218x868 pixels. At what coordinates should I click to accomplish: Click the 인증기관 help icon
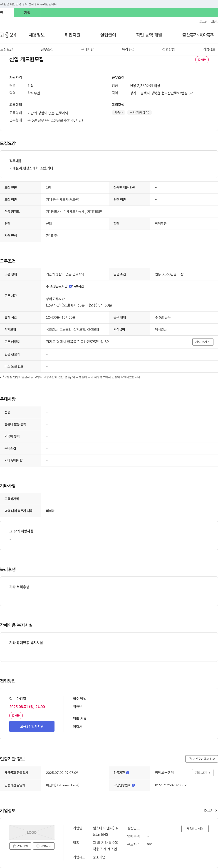click(128, 773)
